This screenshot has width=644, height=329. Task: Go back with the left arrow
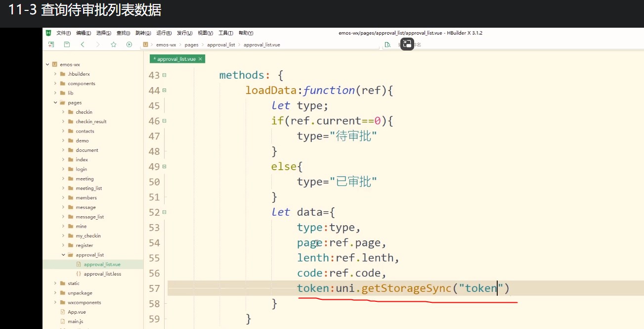(x=83, y=45)
